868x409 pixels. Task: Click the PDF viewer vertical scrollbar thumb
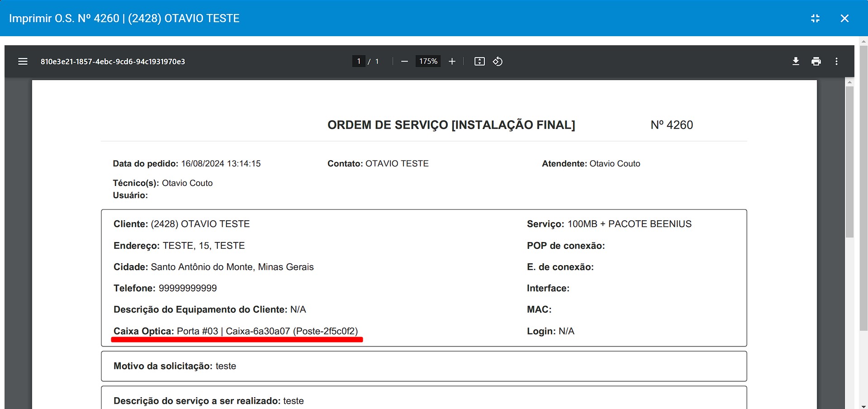pos(849,162)
